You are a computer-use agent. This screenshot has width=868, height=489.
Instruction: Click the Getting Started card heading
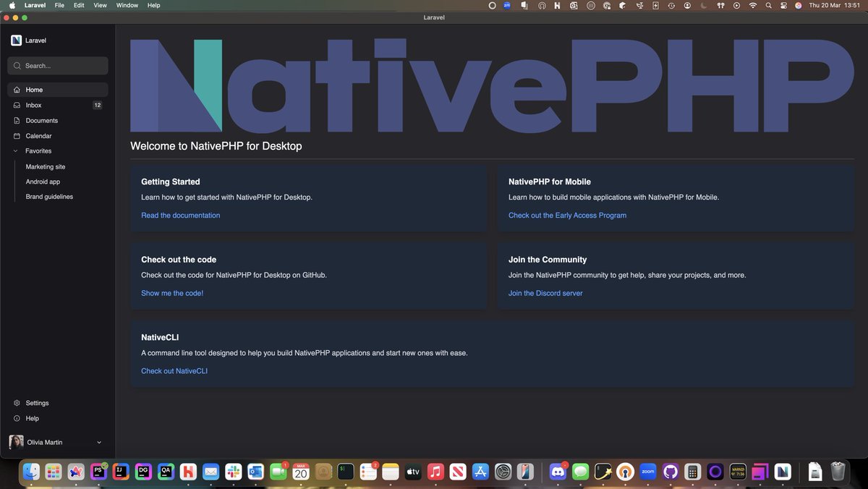(x=171, y=182)
